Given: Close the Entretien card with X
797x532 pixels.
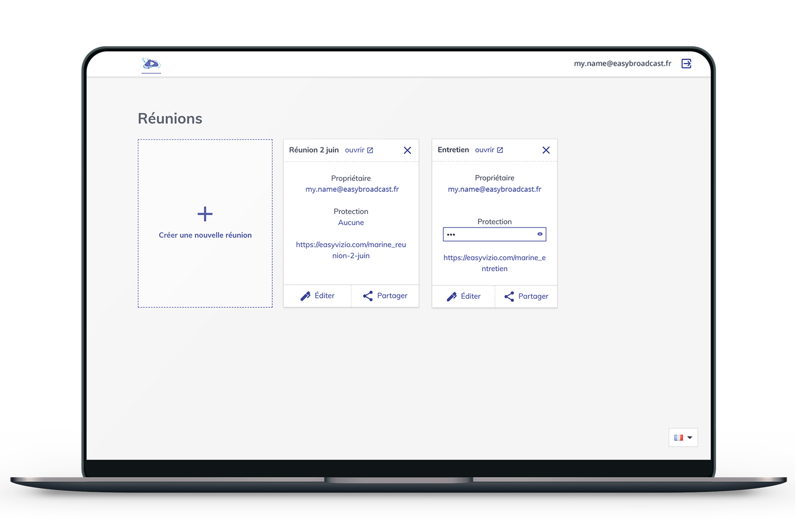Looking at the screenshot, I should click(546, 150).
